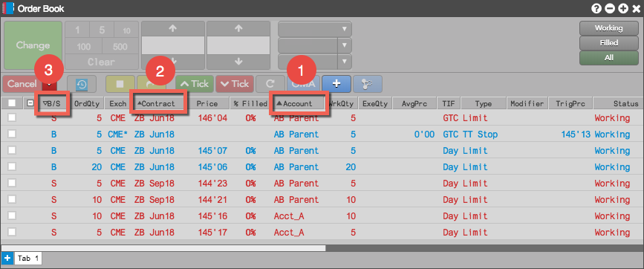Viewport: 644px width, 269px height.
Task: Open the help question mark icon
Action: tap(596, 8)
